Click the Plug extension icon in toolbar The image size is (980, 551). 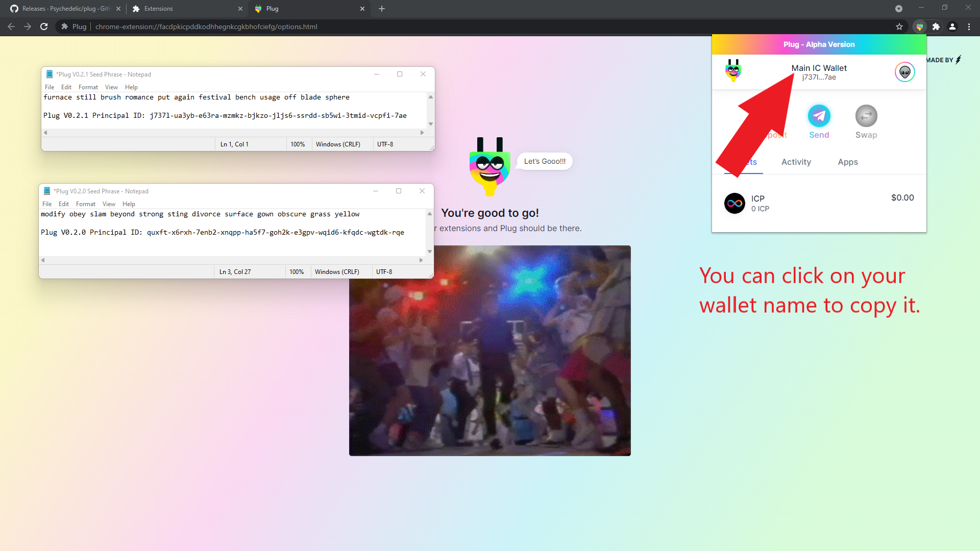[x=920, y=27]
